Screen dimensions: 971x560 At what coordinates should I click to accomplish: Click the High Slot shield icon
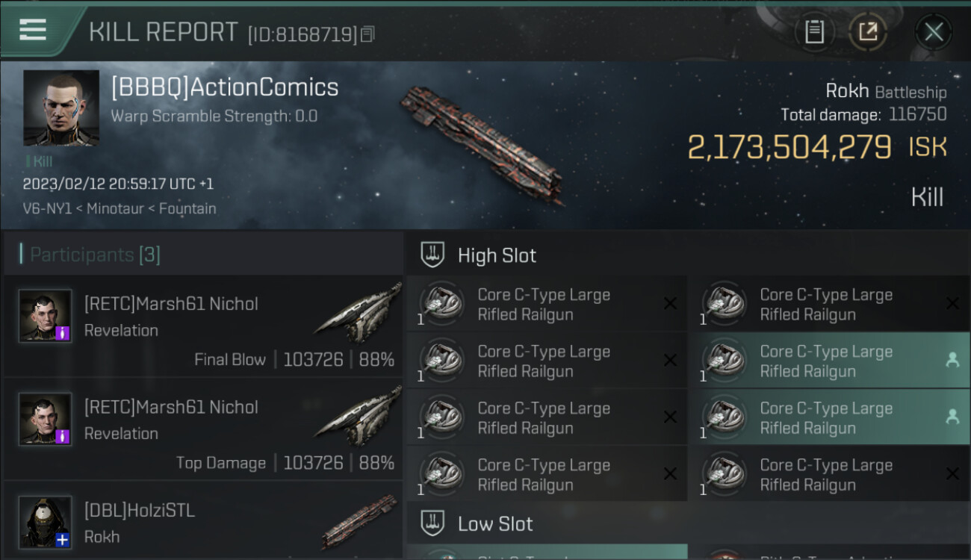tap(433, 255)
